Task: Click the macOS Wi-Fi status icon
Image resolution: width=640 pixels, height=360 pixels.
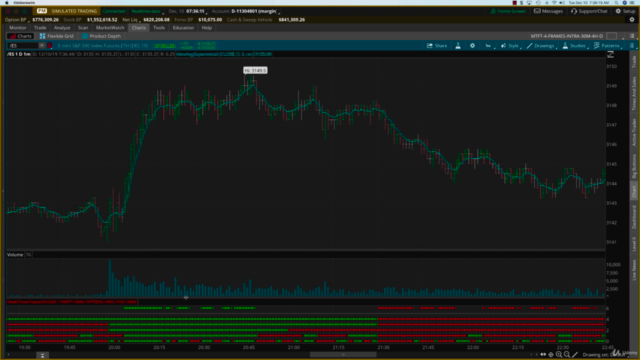Action: coord(554,2)
